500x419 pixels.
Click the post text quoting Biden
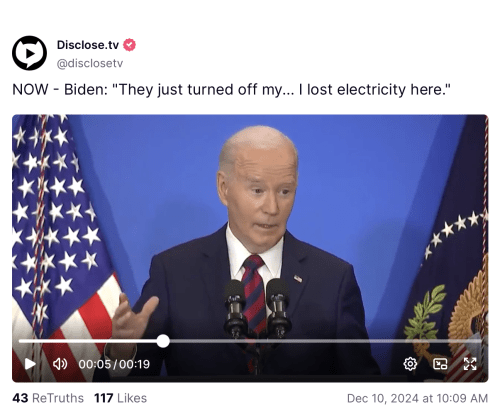tap(231, 90)
